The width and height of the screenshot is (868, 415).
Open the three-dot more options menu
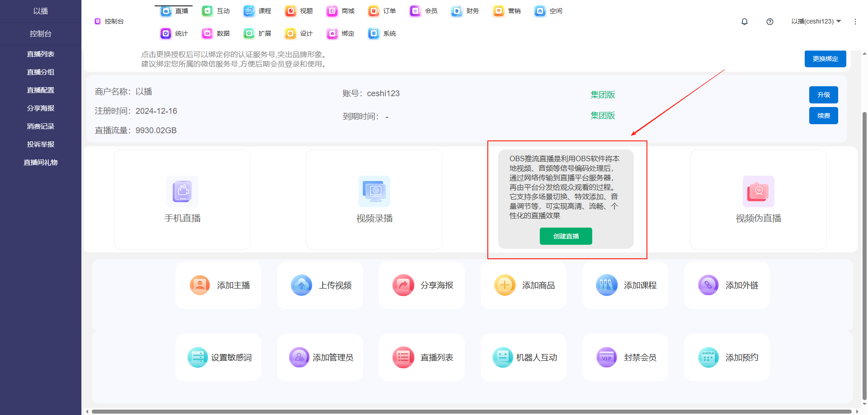point(855,22)
